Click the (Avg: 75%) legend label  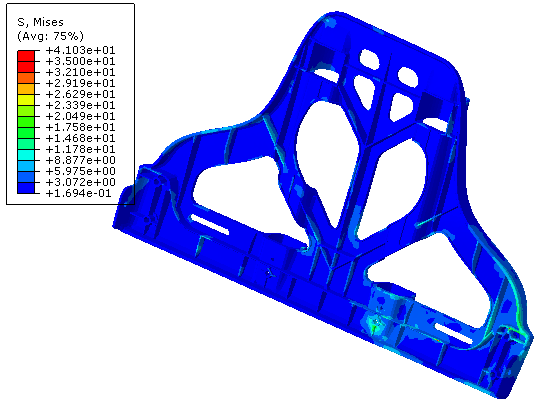tap(50, 36)
